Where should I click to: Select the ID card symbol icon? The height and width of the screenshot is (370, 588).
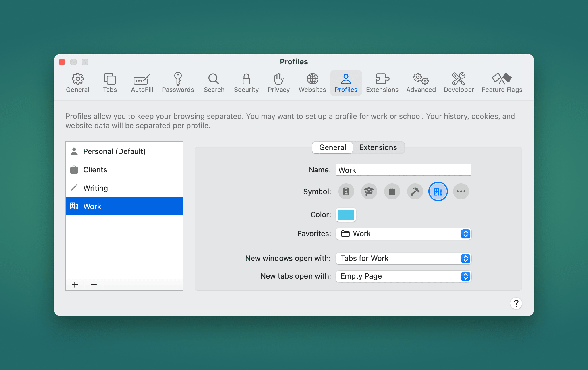point(347,191)
